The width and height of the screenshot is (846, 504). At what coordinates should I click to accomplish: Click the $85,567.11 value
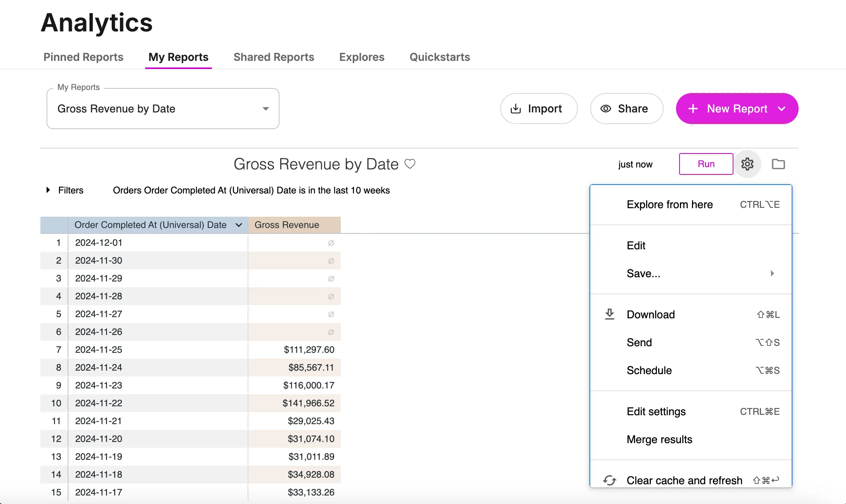click(311, 368)
